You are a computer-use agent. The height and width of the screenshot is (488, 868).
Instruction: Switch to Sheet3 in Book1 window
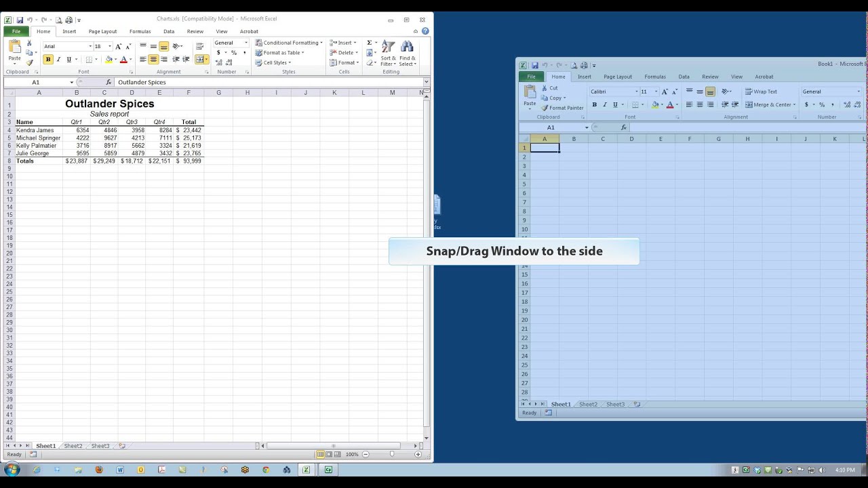coord(615,404)
